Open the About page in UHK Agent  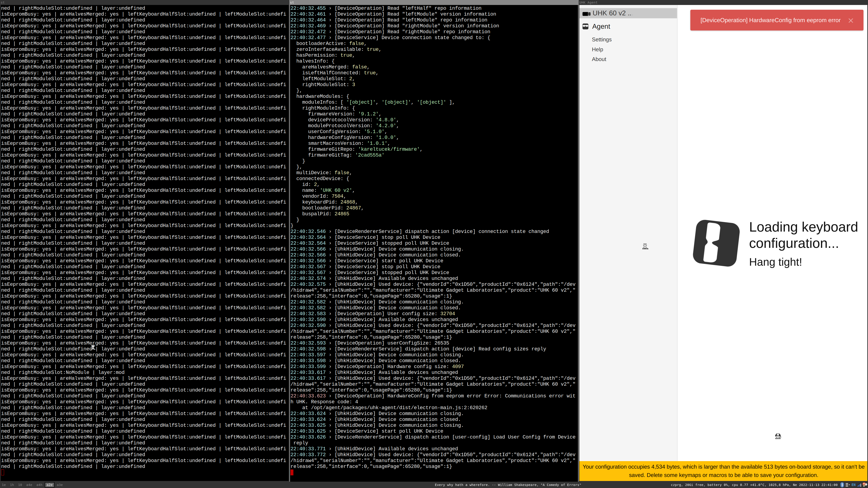(599, 59)
